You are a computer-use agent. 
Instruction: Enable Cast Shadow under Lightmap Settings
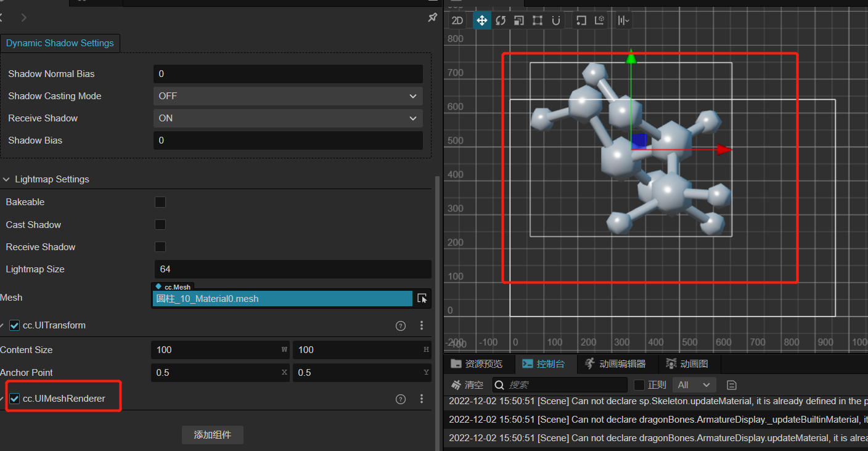tap(160, 224)
